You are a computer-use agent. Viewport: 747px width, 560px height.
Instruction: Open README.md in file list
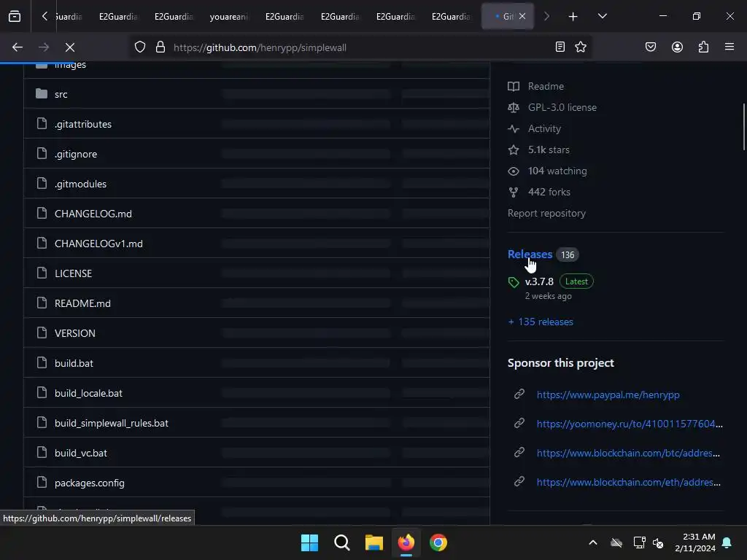(82, 304)
